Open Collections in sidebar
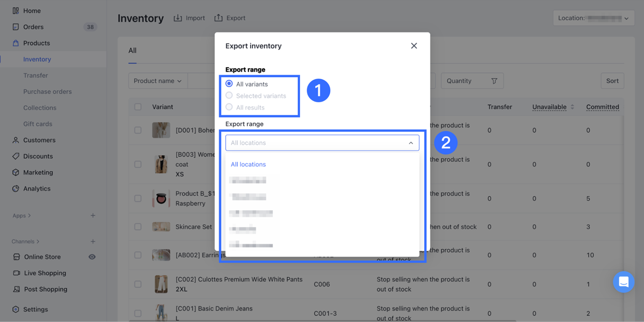The height and width of the screenshot is (322, 644). click(40, 108)
